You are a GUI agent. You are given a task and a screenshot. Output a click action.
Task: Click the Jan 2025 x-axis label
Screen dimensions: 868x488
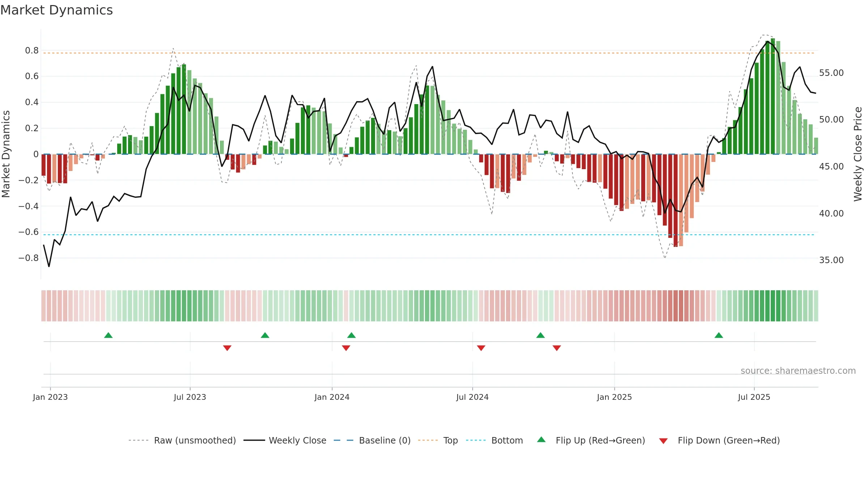(614, 397)
